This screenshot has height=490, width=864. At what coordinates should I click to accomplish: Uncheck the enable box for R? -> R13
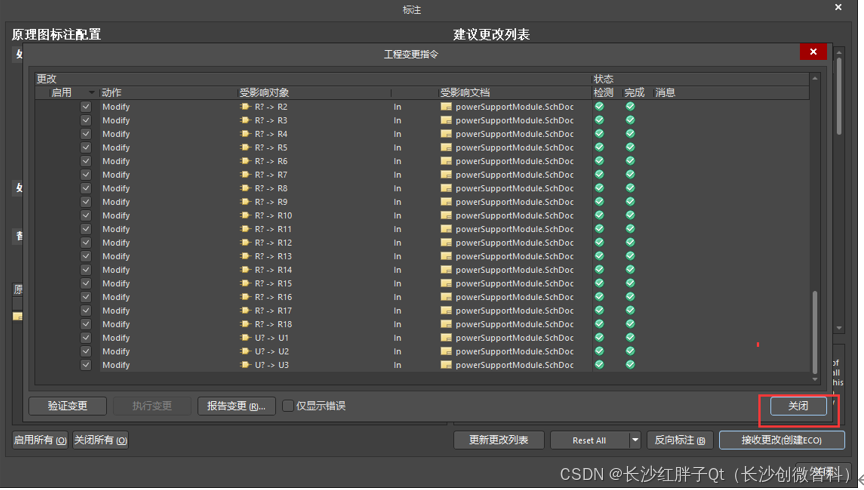tap(85, 256)
